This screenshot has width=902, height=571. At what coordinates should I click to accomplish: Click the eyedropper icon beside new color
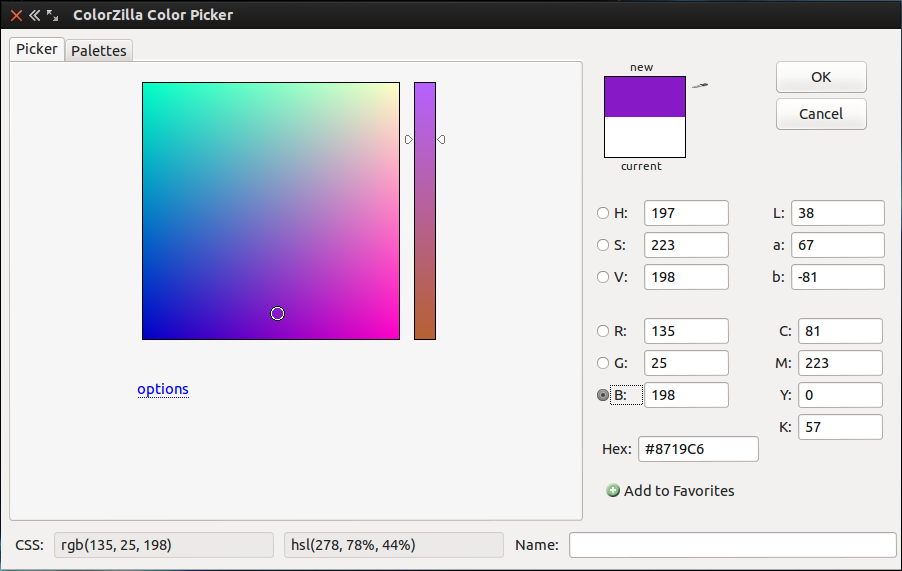pos(700,86)
